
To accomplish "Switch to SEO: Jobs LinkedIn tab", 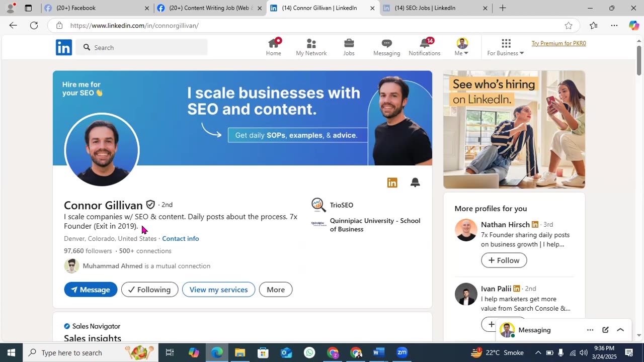I will click(435, 8).
